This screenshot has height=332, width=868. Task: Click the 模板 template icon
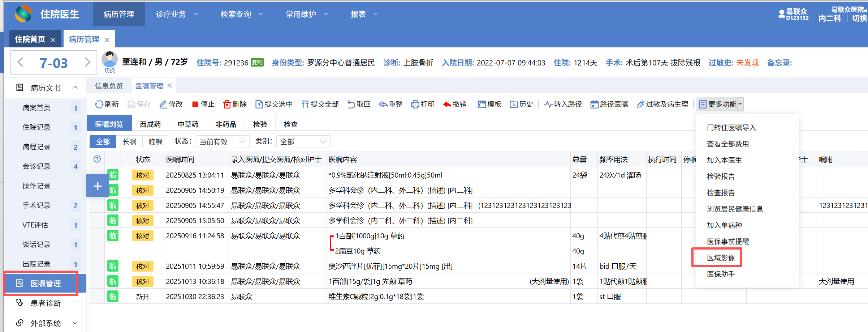[x=481, y=105]
